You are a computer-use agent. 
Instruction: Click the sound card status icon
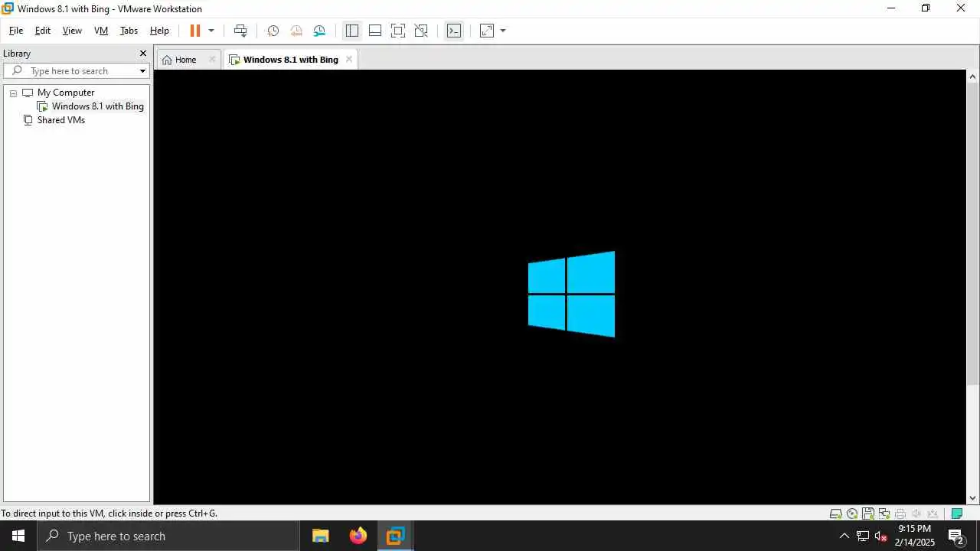(916, 514)
